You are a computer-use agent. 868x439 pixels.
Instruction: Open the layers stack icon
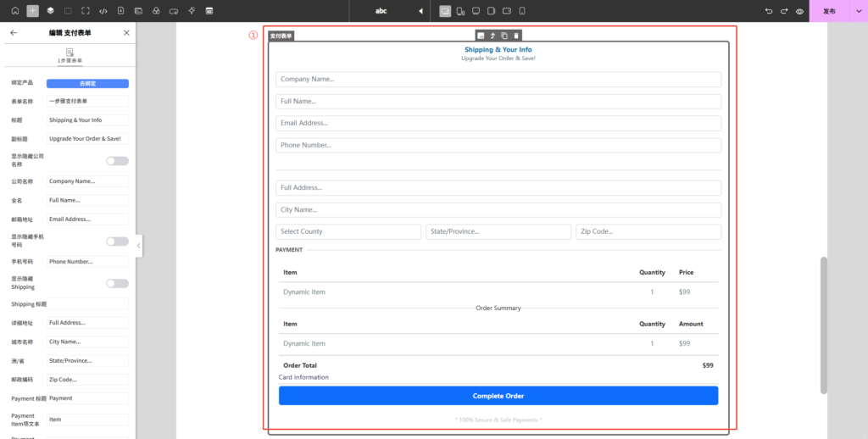point(50,11)
